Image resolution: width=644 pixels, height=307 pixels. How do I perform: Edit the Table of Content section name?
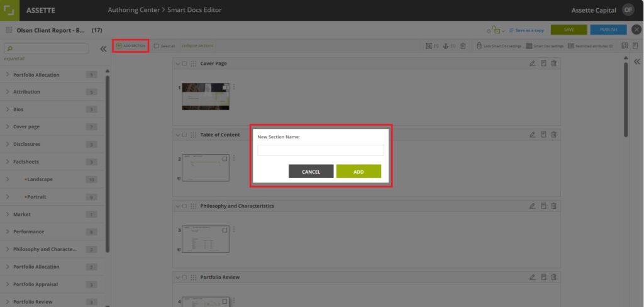click(x=532, y=135)
